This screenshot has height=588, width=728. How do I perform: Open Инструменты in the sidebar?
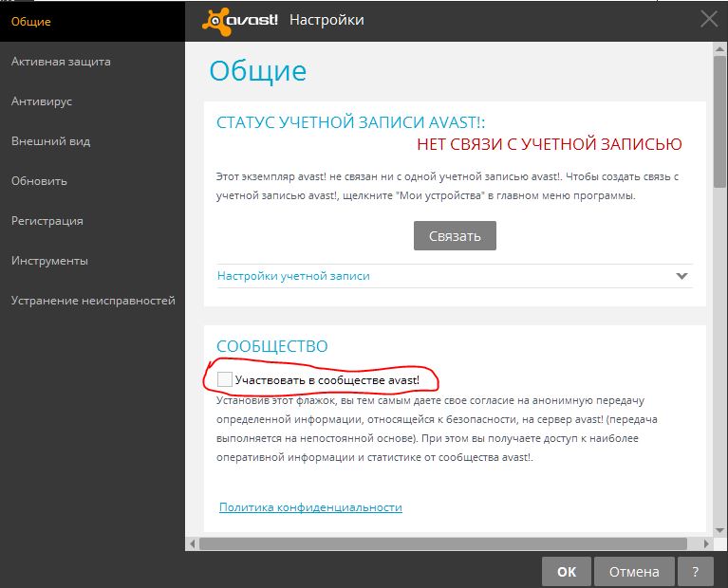(49, 261)
